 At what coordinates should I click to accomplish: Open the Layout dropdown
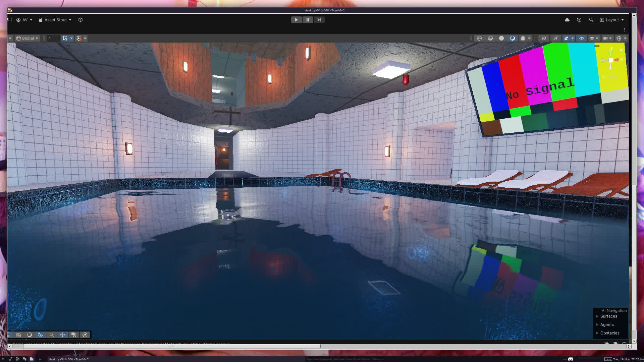(x=612, y=20)
